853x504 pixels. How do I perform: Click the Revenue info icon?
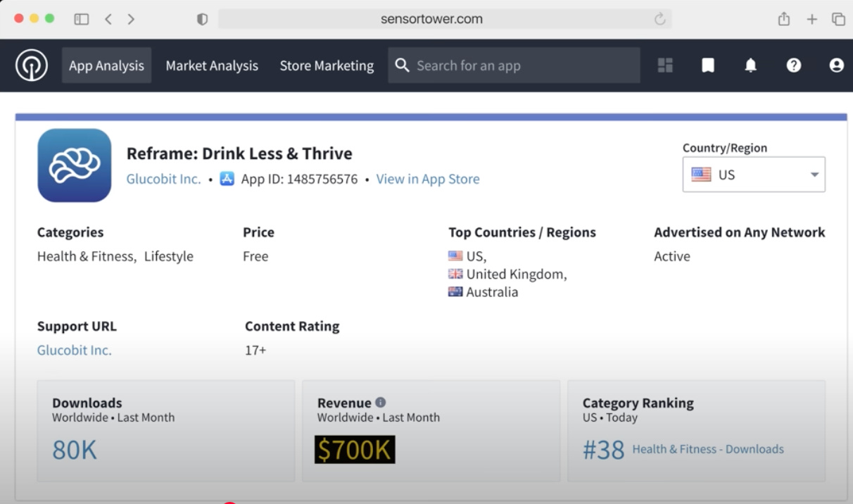coord(381,402)
